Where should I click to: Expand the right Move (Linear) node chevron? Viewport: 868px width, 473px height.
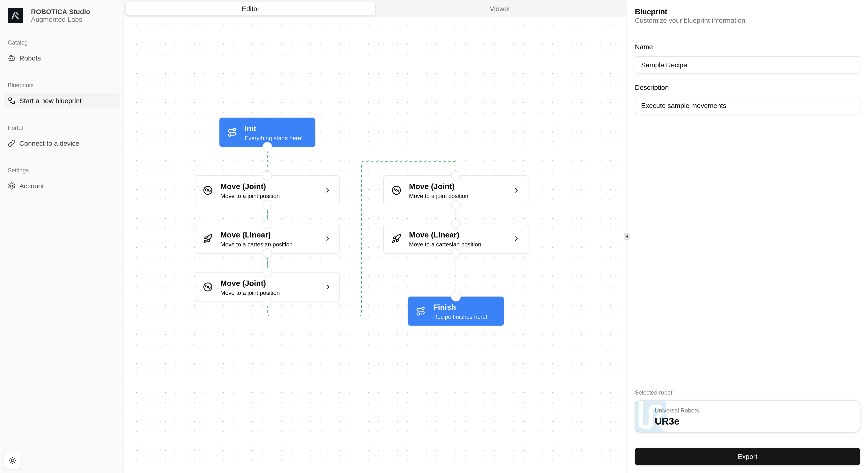coord(516,238)
